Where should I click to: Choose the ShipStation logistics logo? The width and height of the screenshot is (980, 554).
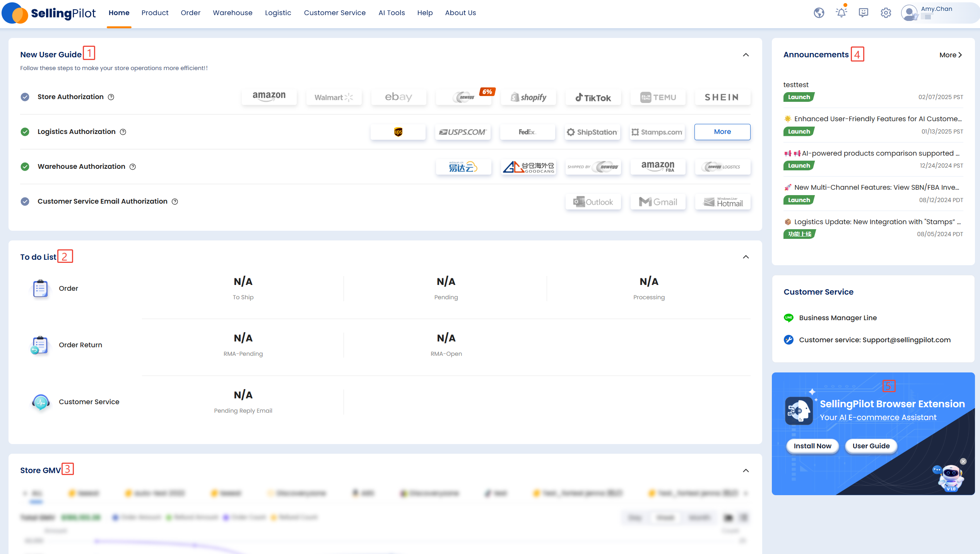592,132
